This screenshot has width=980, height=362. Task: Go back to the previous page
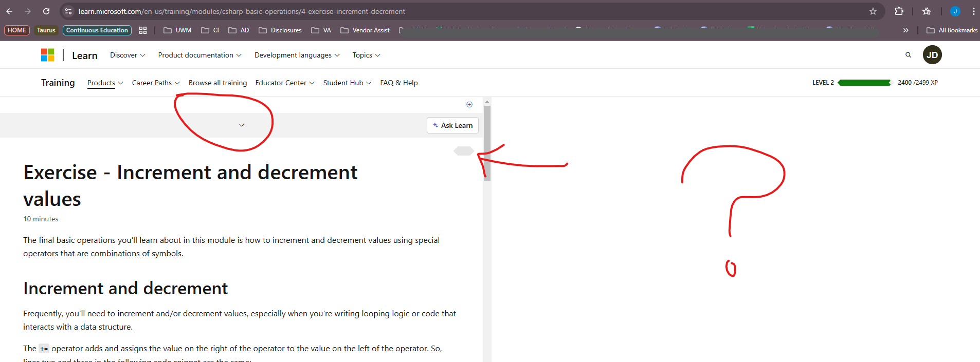[9, 11]
